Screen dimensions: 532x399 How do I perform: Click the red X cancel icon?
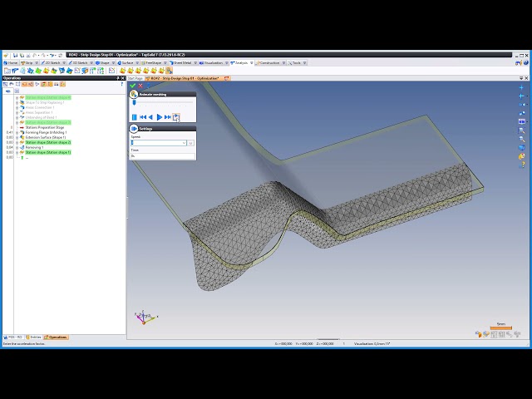coord(140,86)
